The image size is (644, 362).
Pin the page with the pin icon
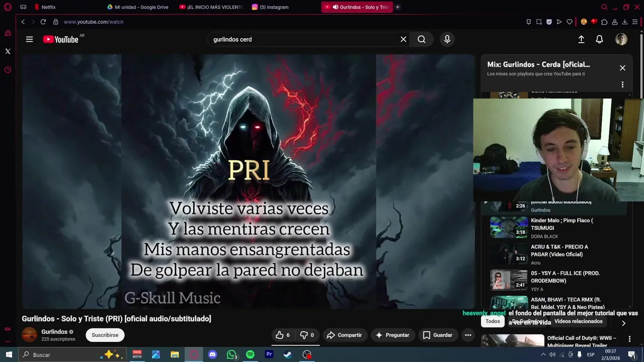click(x=528, y=22)
